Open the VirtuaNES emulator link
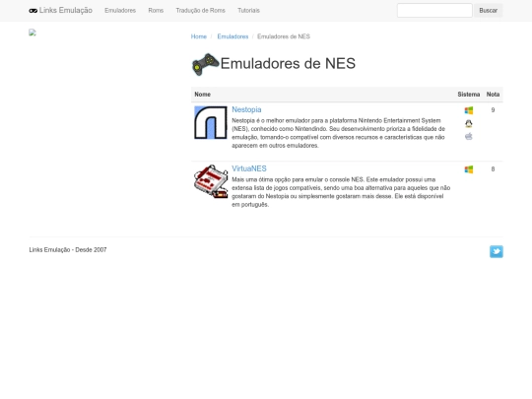The height and width of the screenshot is (399, 532). tap(249, 168)
